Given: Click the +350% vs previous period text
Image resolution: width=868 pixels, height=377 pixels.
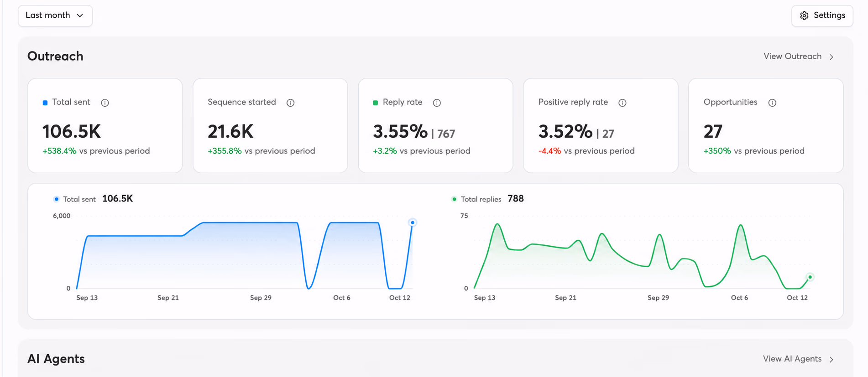Looking at the screenshot, I should click(x=754, y=151).
